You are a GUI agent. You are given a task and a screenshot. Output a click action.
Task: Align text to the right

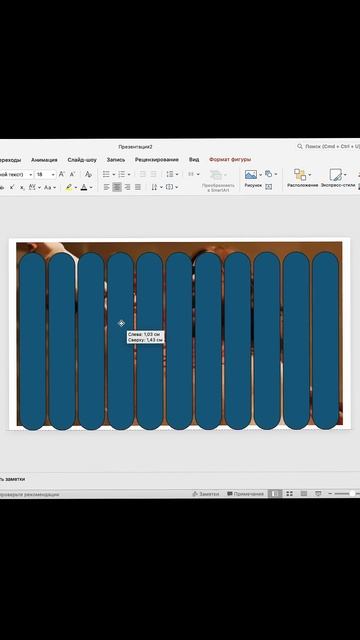coord(127,187)
